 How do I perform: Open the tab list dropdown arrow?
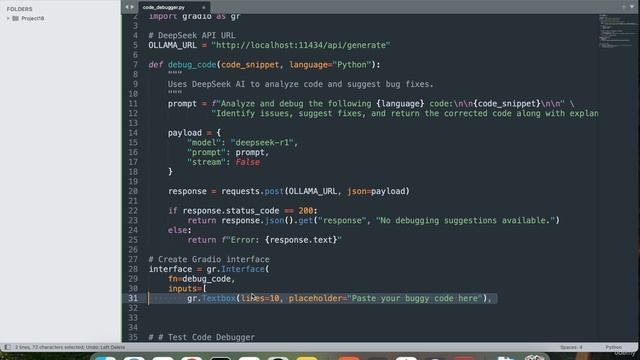pyautogui.click(x=632, y=7)
